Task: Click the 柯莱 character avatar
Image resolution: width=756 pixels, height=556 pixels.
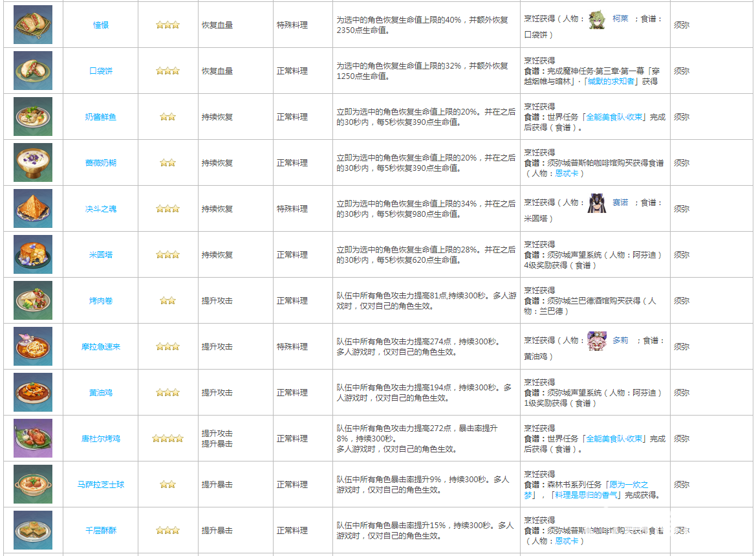Action: pos(597,19)
